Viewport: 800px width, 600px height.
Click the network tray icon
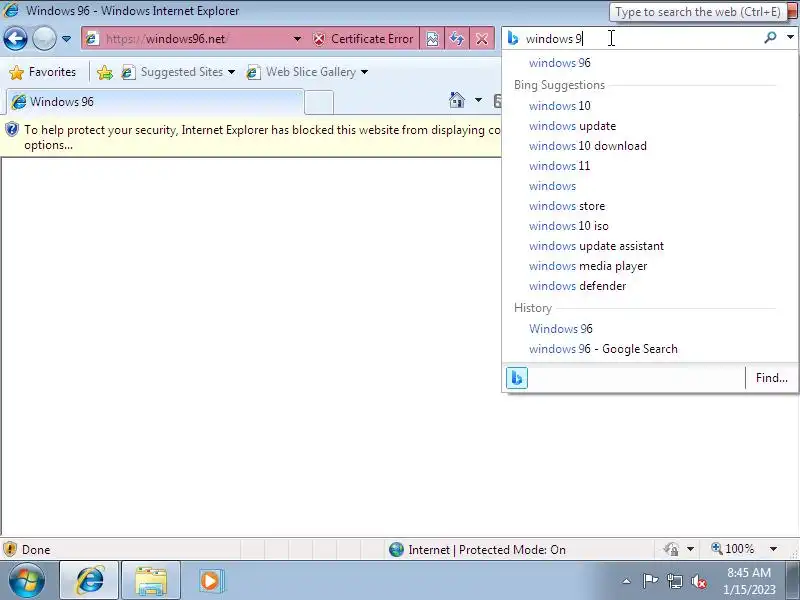tap(675, 581)
